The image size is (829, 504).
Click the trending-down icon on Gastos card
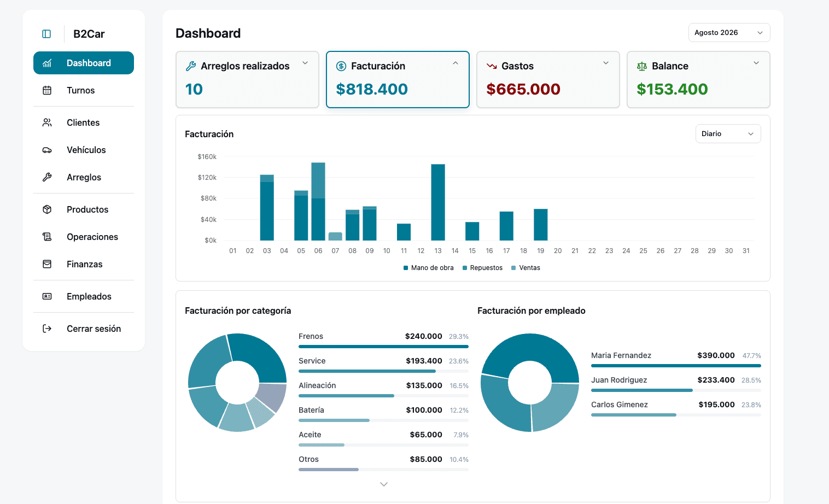pyautogui.click(x=492, y=66)
